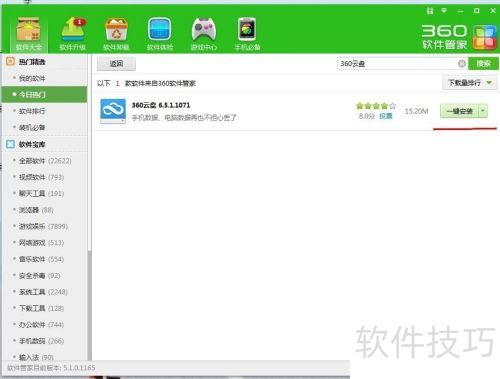This screenshot has height=379, width=500.
Task: Select 网络游戏 (513) category
Action: click(41, 243)
